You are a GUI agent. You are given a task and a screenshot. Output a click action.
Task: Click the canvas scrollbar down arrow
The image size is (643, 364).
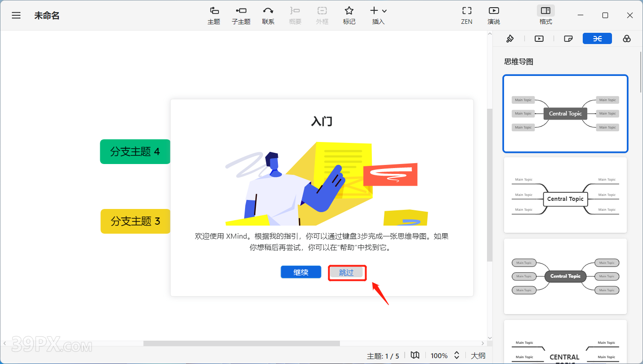coord(490,338)
